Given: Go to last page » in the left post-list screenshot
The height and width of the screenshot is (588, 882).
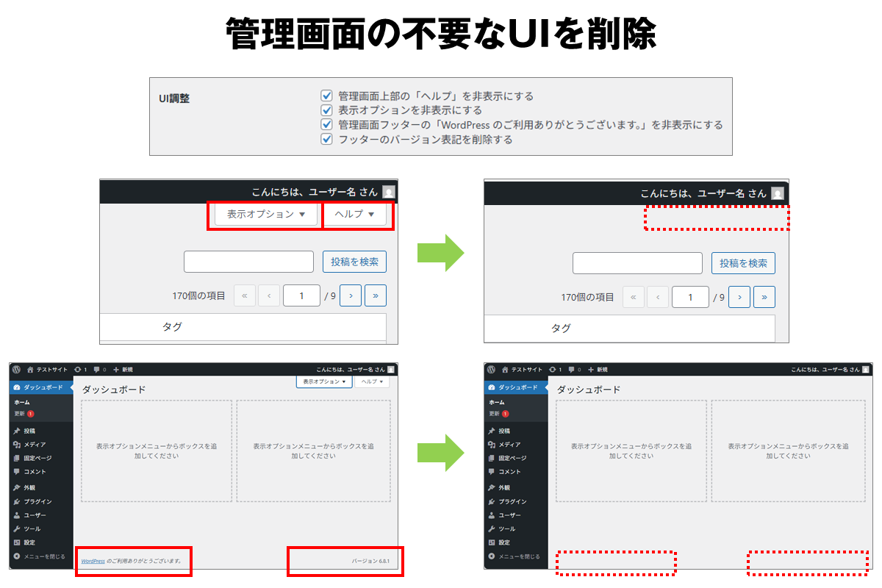Looking at the screenshot, I should [376, 296].
